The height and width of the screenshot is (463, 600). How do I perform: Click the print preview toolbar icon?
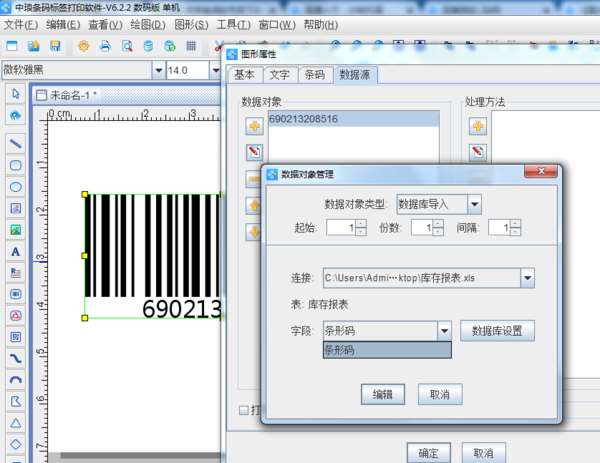(x=127, y=46)
